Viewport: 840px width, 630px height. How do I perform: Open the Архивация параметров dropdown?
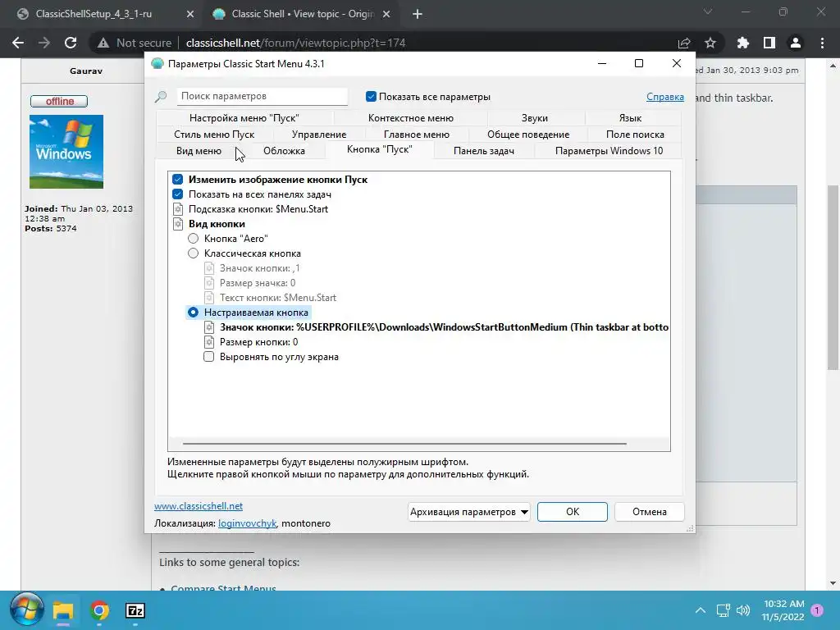pyautogui.click(x=469, y=512)
